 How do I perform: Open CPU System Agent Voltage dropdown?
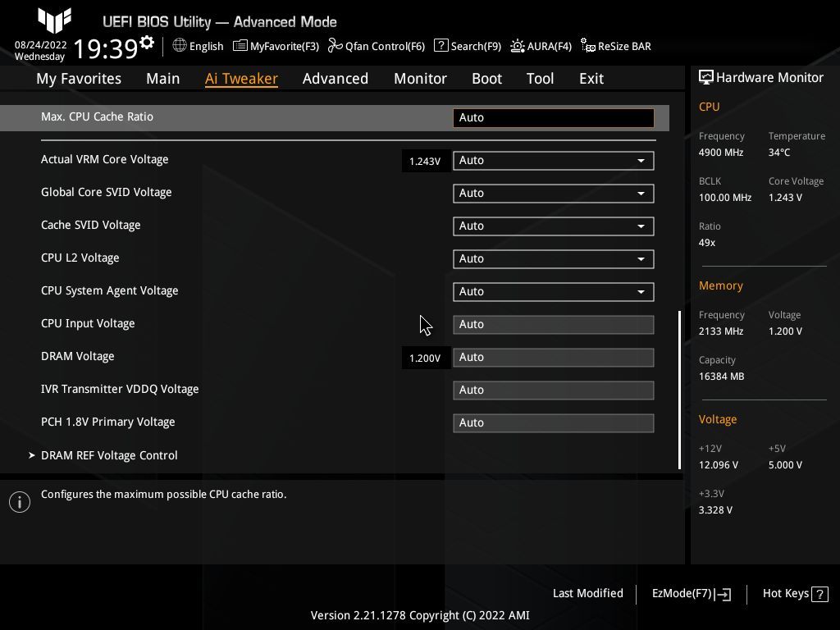[554, 292]
